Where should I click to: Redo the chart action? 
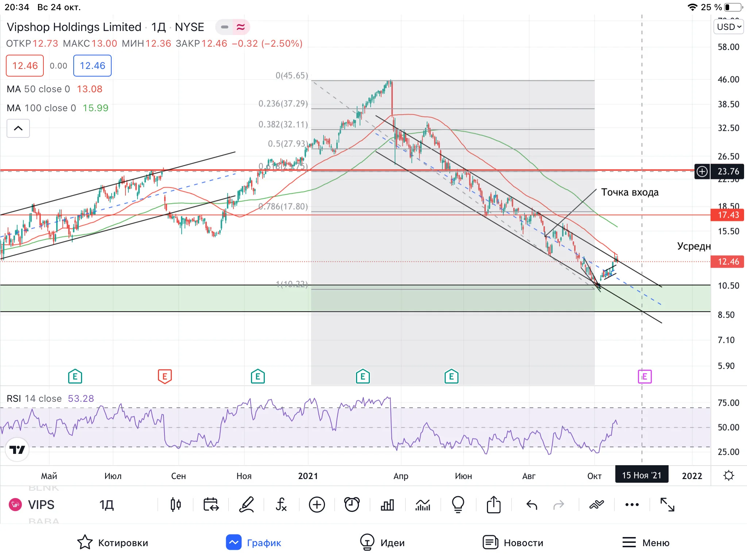pyautogui.click(x=558, y=505)
